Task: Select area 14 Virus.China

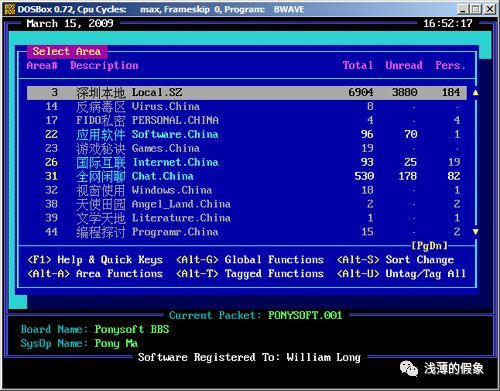Action: [247, 106]
